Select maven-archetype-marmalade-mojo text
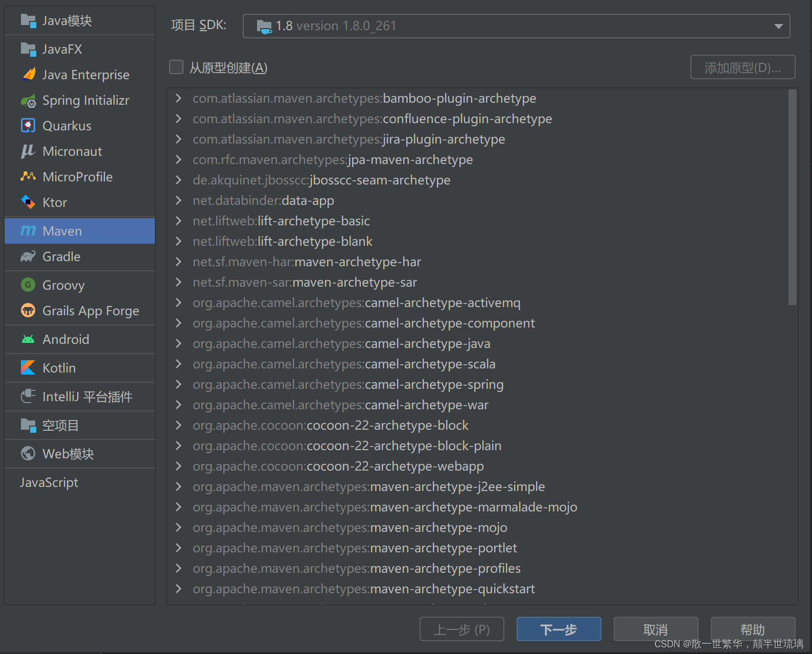 tap(474, 507)
